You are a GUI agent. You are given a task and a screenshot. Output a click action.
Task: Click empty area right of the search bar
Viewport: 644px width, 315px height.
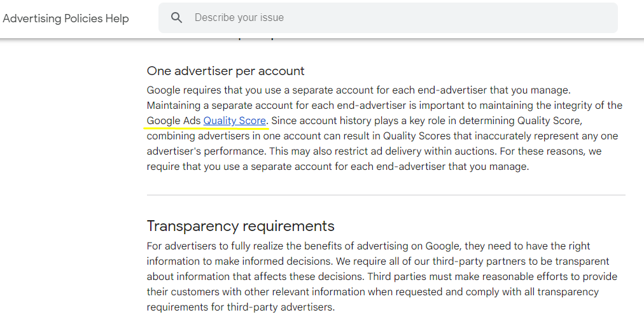[x=630, y=18]
